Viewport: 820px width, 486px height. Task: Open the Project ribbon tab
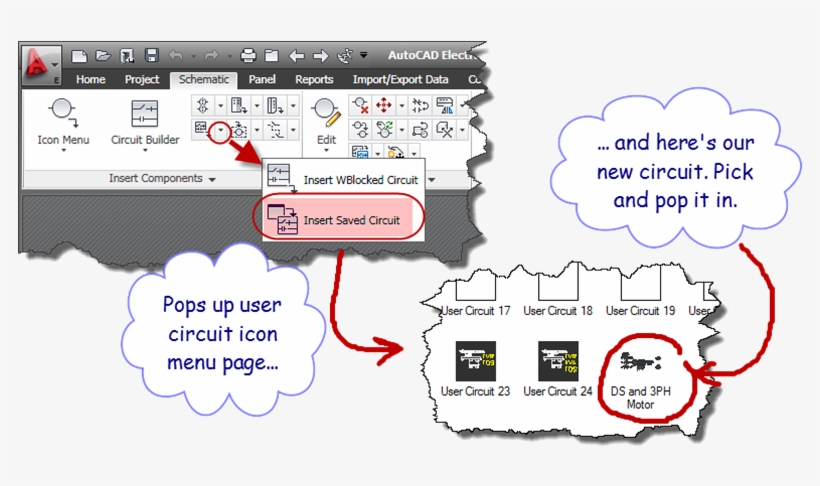(x=142, y=80)
